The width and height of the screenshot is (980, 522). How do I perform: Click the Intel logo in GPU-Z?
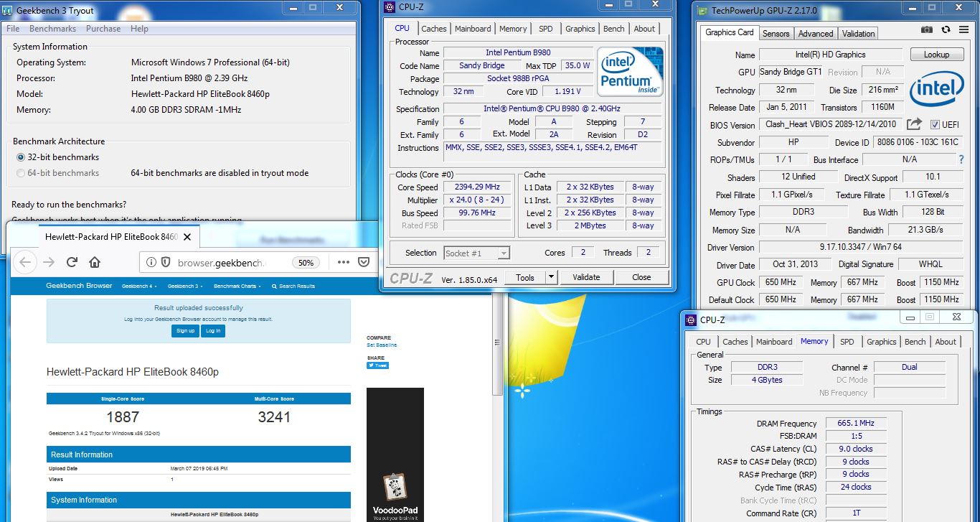coord(936,90)
